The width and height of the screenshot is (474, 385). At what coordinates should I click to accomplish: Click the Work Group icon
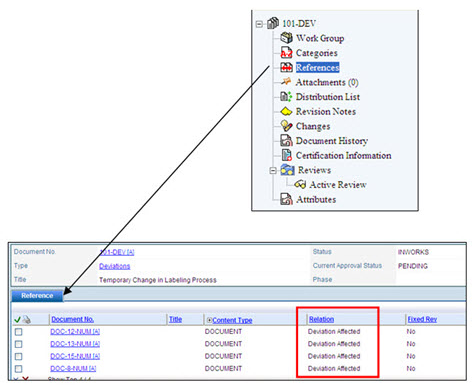tap(286, 38)
